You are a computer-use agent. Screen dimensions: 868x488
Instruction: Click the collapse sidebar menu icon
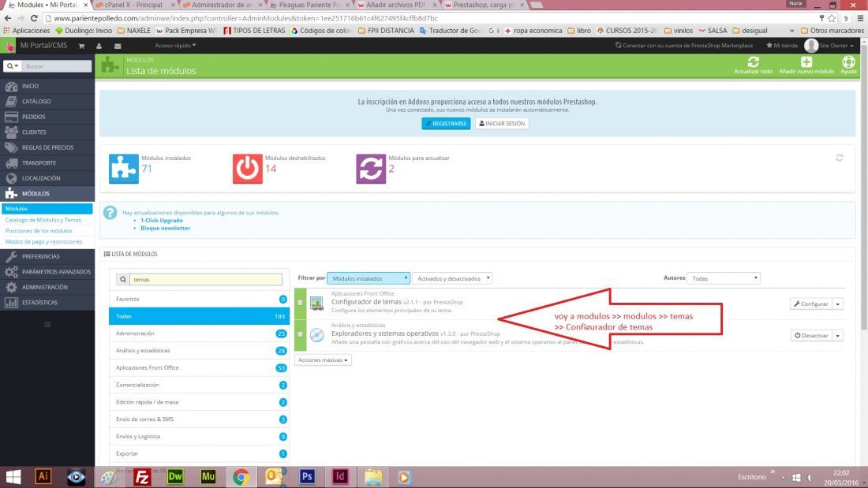47,325
